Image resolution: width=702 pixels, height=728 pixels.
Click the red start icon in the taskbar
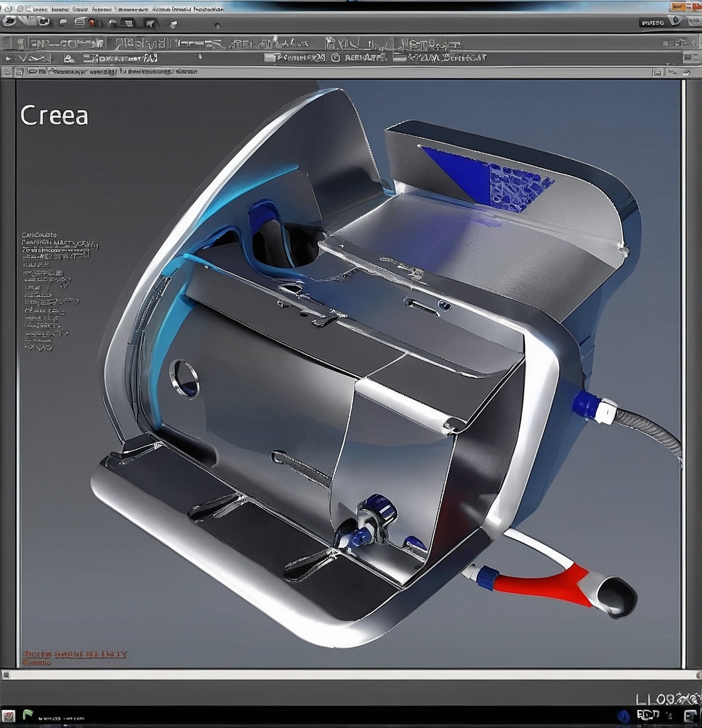(9, 716)
